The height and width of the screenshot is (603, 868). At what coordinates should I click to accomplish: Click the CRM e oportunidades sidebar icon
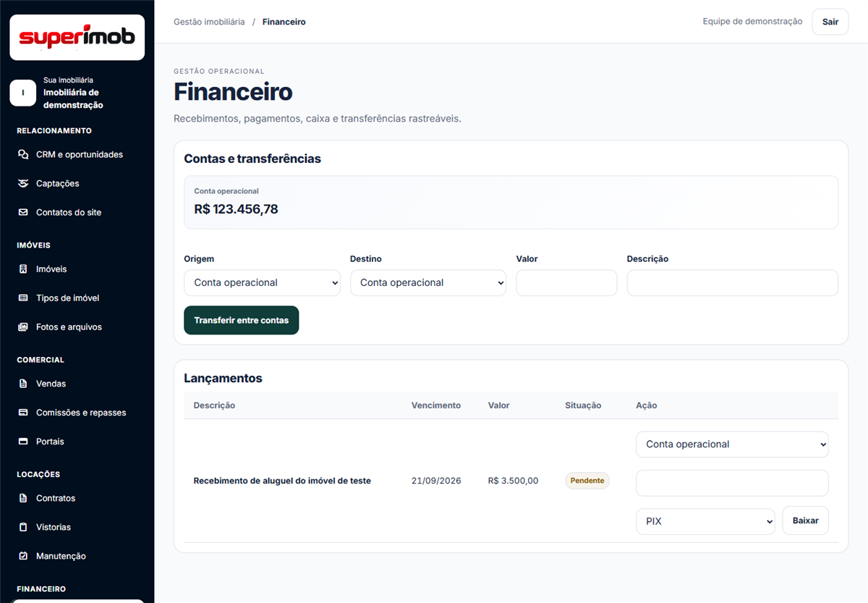[x=23, y=154]
